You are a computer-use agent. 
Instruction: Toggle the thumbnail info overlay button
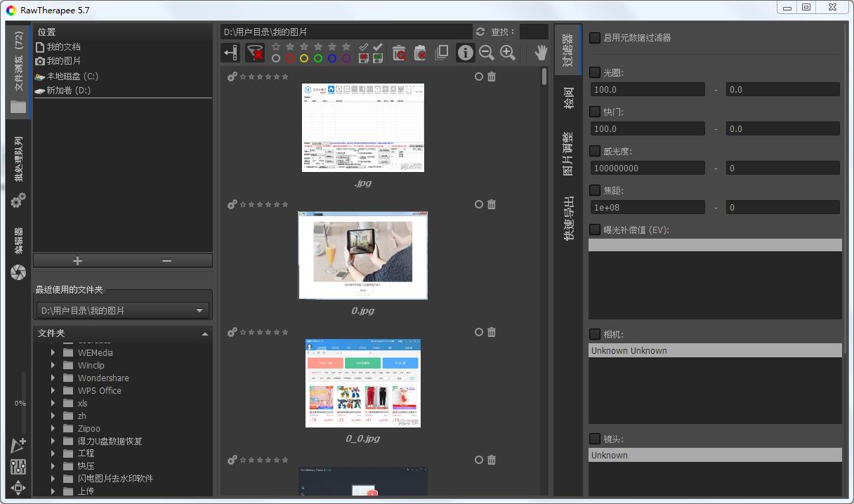(466, 53)
